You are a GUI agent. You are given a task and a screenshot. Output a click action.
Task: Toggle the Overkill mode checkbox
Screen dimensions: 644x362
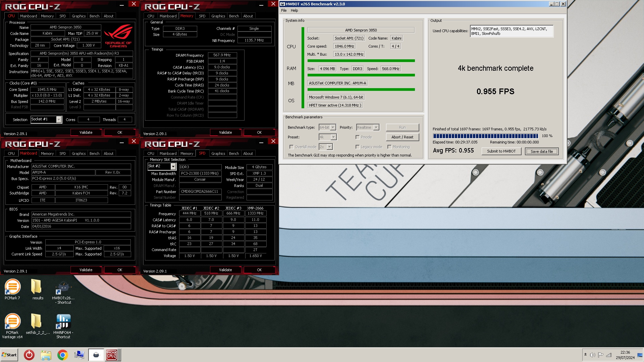pyautogui.click(x=291, y=147)
